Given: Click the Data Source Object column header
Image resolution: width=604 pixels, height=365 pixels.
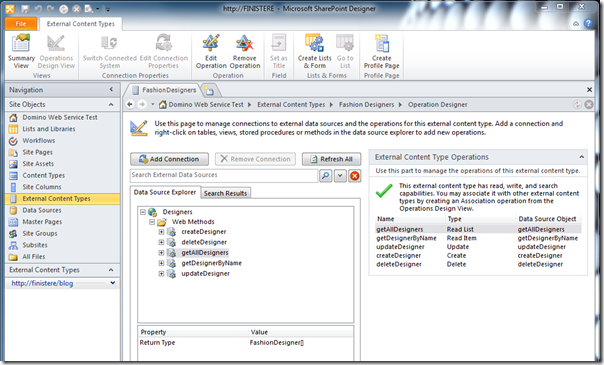Looking at the screenshot, I should click(x=547, y=219).
